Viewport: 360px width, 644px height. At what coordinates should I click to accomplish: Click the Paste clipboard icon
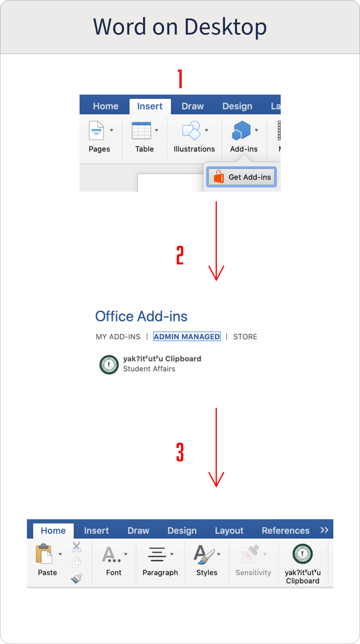44,554
